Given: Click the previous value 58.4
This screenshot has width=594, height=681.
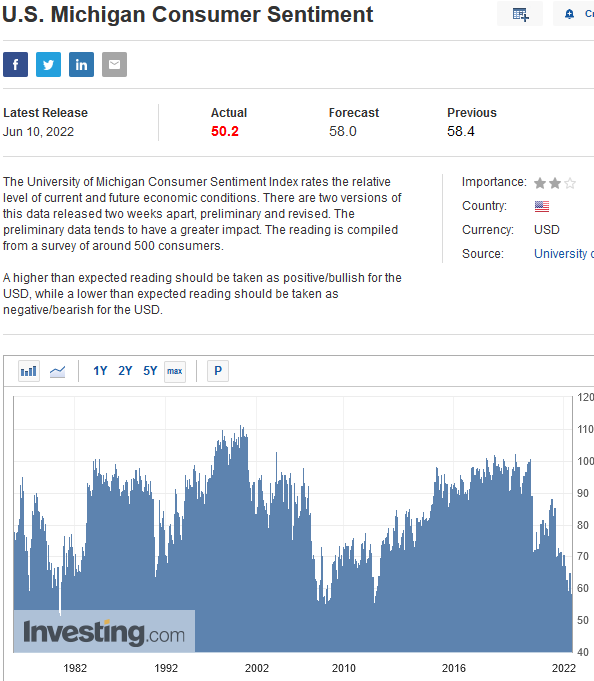Looking at the screenshot, I should [x=461, y=131].
